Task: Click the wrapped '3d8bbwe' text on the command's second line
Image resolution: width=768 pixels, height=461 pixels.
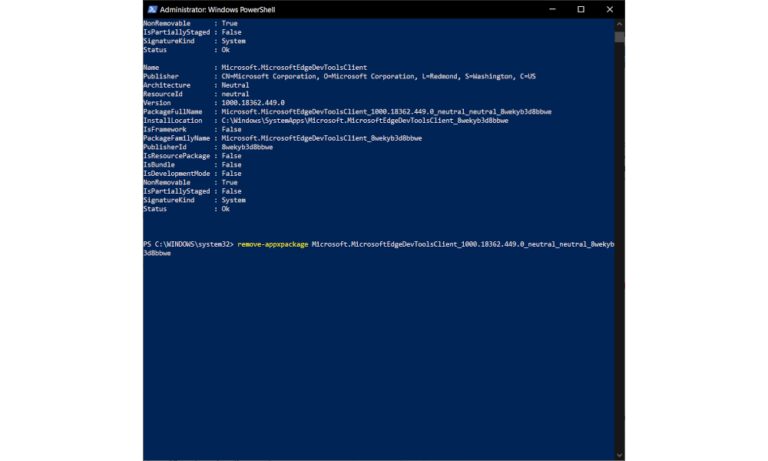Action: tap(157, 253)
